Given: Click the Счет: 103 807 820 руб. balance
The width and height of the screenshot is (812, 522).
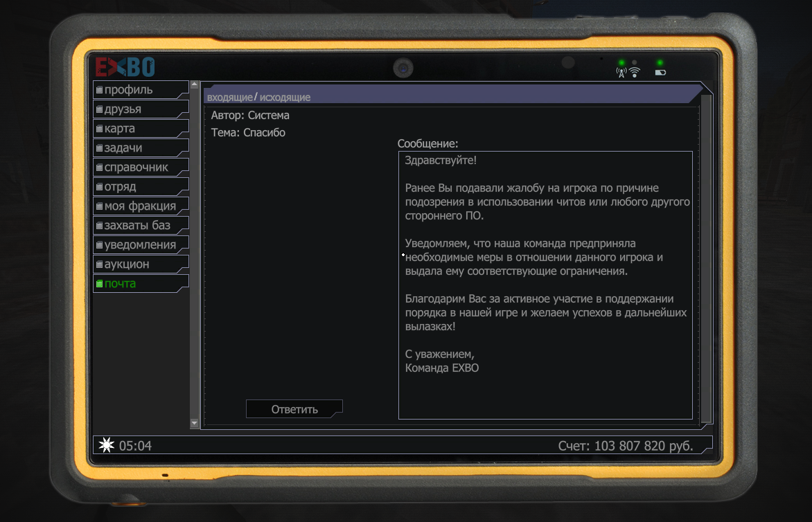Looking at the screenshot, I should click(x=625, y=446).
